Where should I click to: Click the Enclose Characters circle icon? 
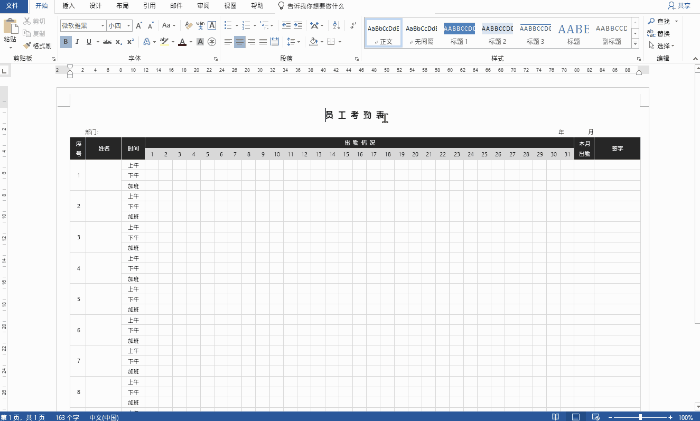tap(212, 42)
